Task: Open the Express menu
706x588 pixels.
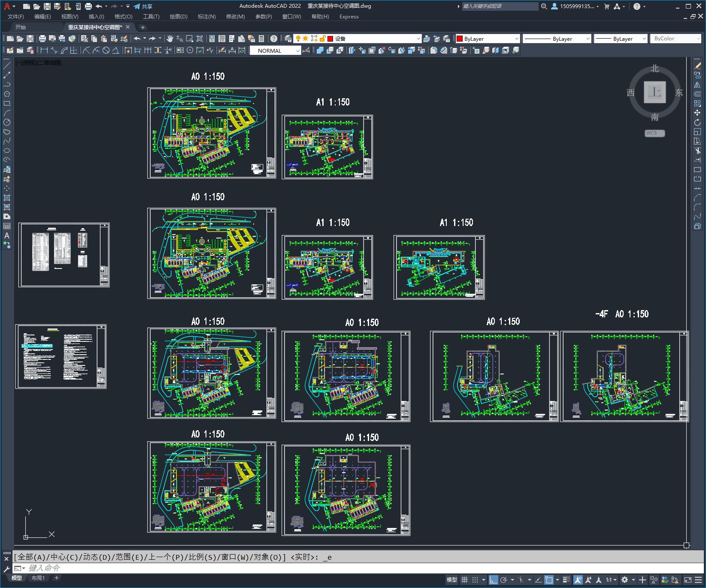Action: pos(349,16)
